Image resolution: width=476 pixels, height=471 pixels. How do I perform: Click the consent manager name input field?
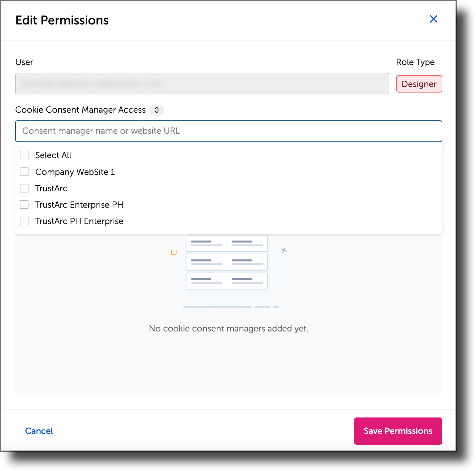229,131
